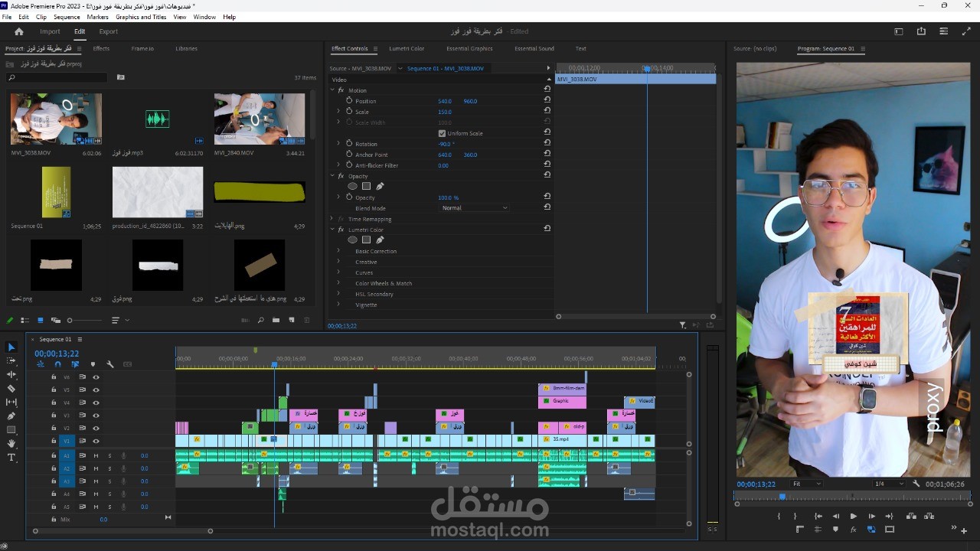This screenshot has height=551, width=980.
Task: Toggle the Uniform Scale checkbox
Action: [442, 133]
